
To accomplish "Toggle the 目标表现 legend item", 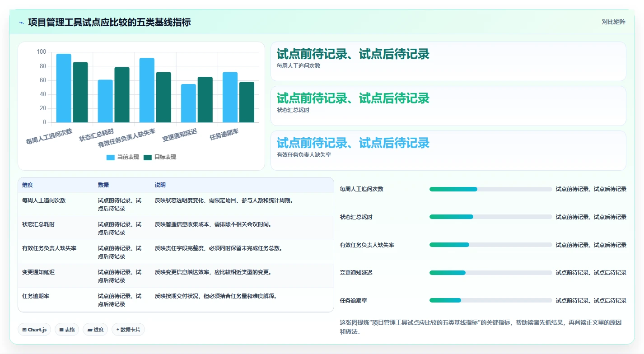I will [160, 157].
